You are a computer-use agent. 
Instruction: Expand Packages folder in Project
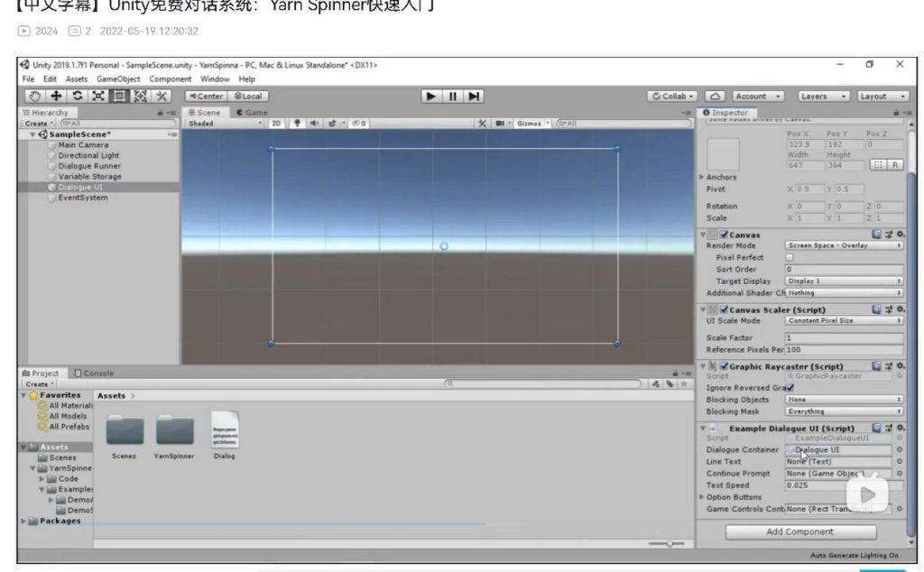[23, 521]
